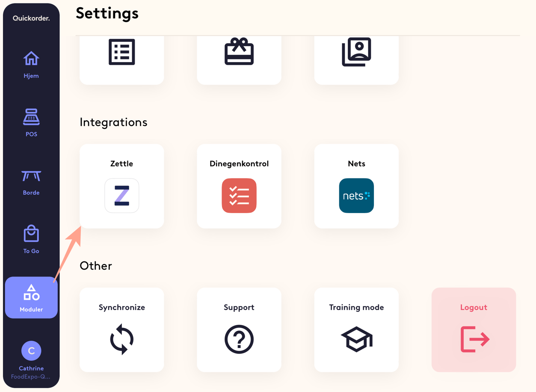Image resolution: width=536 pixels, height=392 pixels.
Task: Click the To Go bag icon
Action: tap(31, 234)
